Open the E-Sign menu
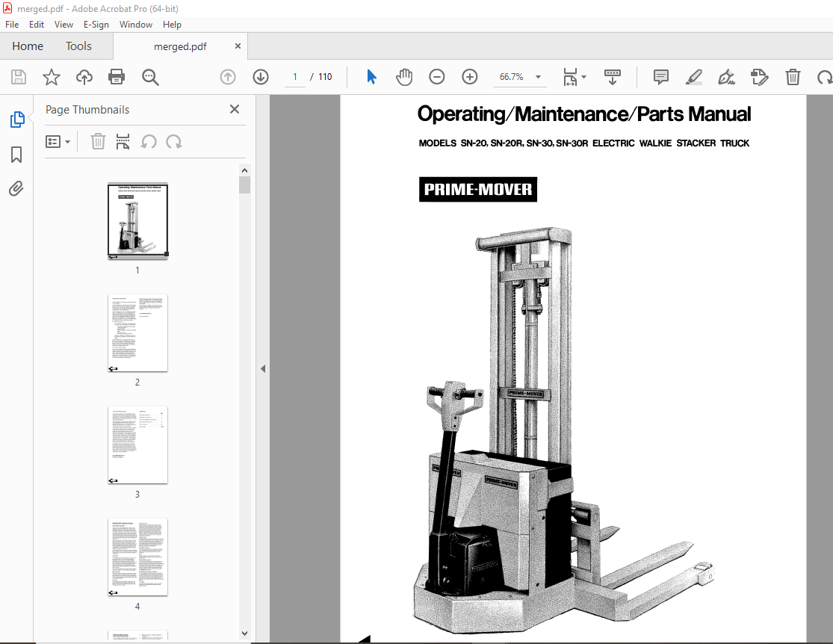This screenshot has width=833, height=644. 96,25
